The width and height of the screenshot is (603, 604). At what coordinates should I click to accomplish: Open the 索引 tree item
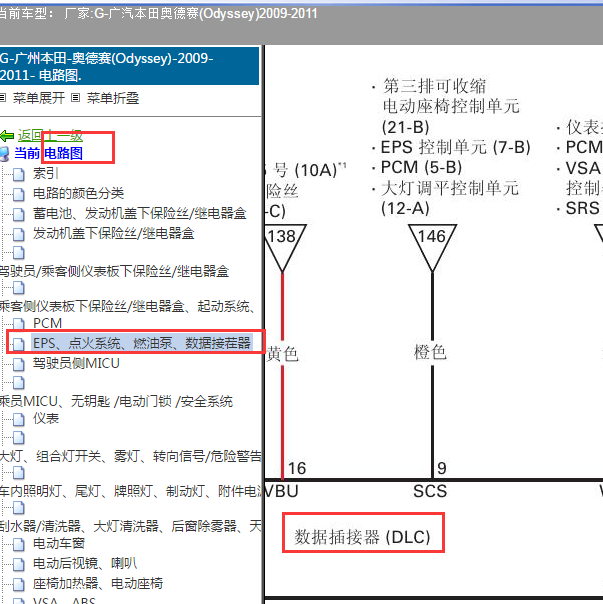[45, 173]
